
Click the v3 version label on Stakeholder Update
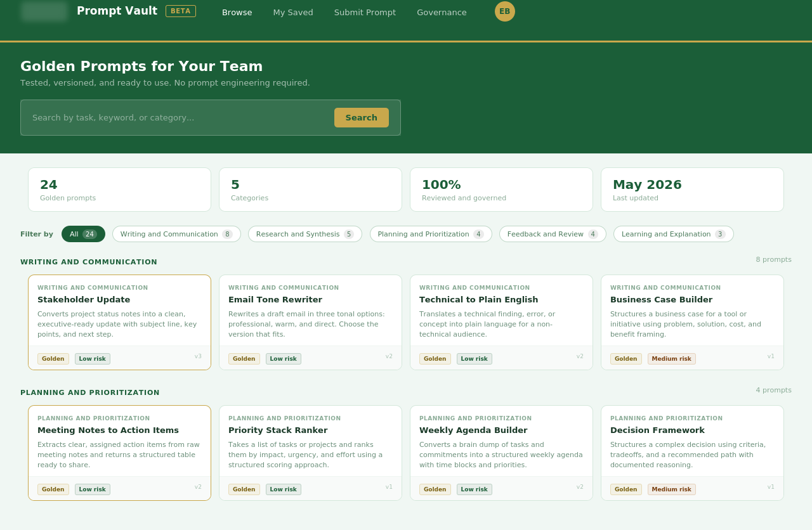[198, 356]
